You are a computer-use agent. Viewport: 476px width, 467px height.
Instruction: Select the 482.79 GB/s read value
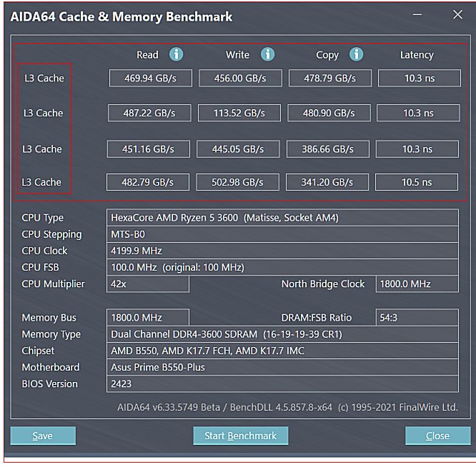pyautogui.click(x=148, y=182)
